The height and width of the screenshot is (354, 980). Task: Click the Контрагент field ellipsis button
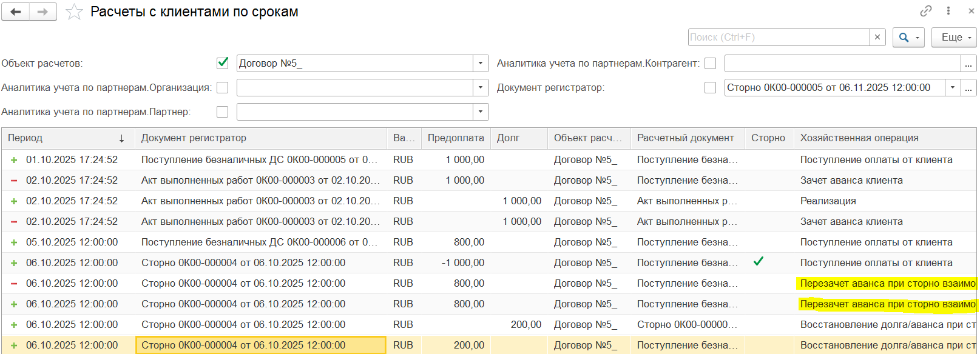(968, 64)
